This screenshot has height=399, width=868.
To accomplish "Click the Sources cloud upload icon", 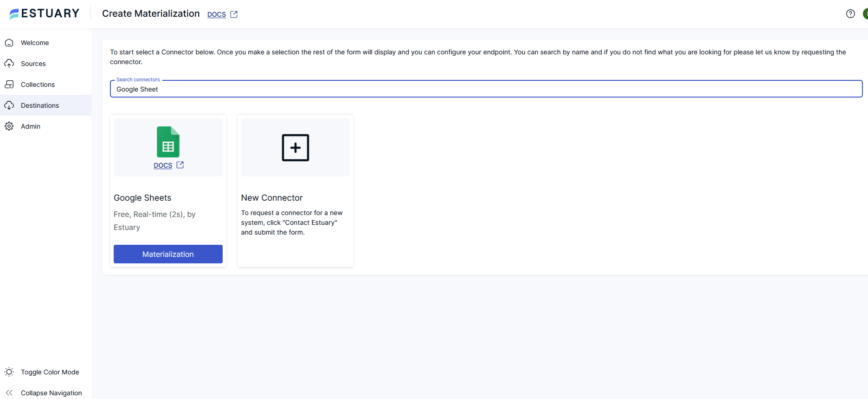I will (x=9, y=64).
